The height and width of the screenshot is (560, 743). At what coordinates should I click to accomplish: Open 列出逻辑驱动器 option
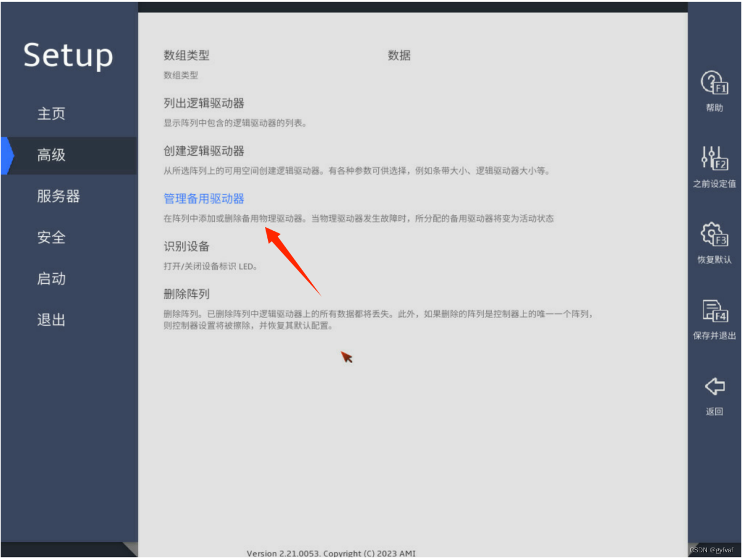pos(204,104)
